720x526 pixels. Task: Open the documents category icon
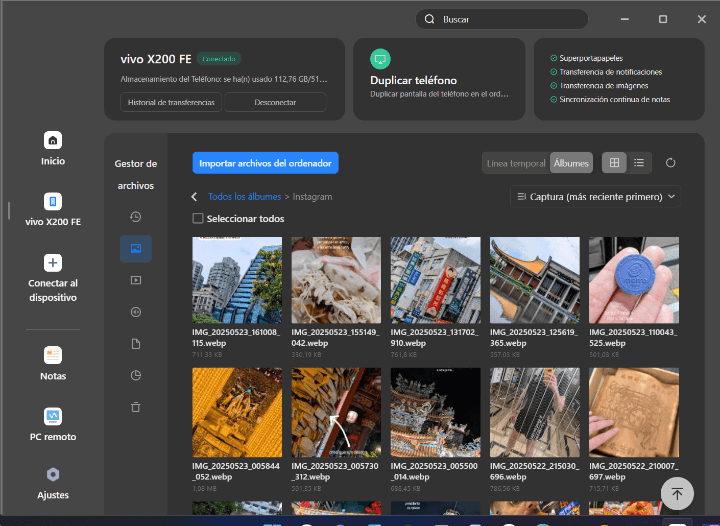[x=136, y=344]
